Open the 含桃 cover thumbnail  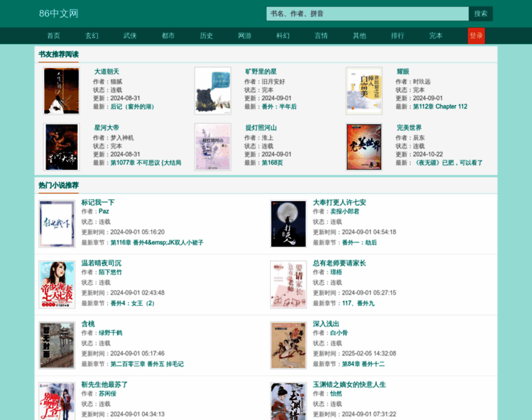tap(57, 345)
